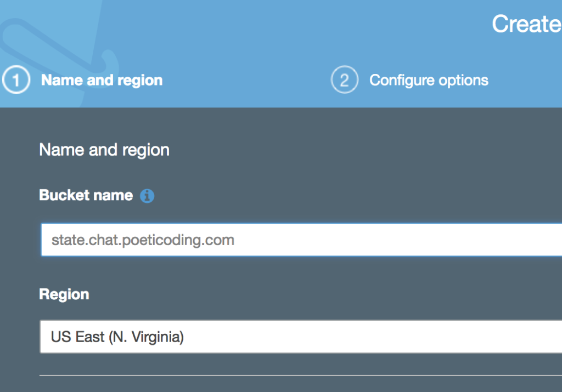Click the divider line below Region selector
This screenshot has height=392, width=562.
[x=301, y=375]
